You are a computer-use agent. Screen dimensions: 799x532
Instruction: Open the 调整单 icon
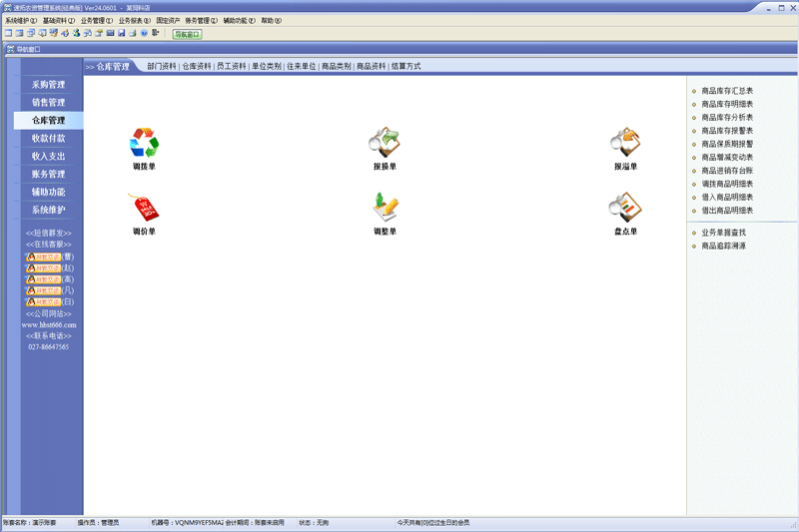pyautogui.click(x=385, y=207)
